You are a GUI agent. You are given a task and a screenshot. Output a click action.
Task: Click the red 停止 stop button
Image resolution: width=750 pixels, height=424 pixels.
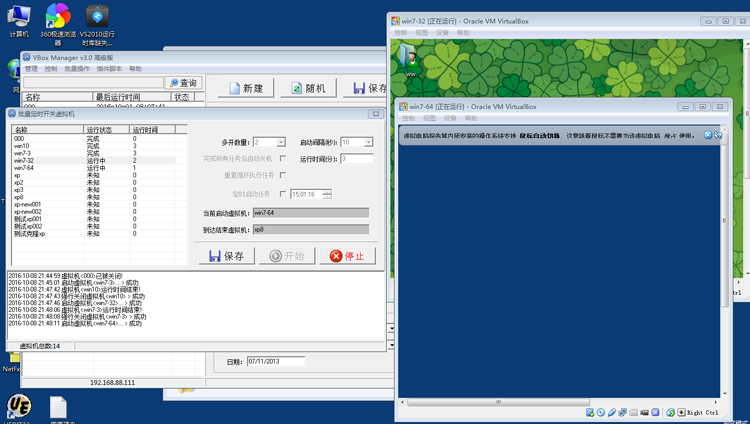click(x=347, y=256)
